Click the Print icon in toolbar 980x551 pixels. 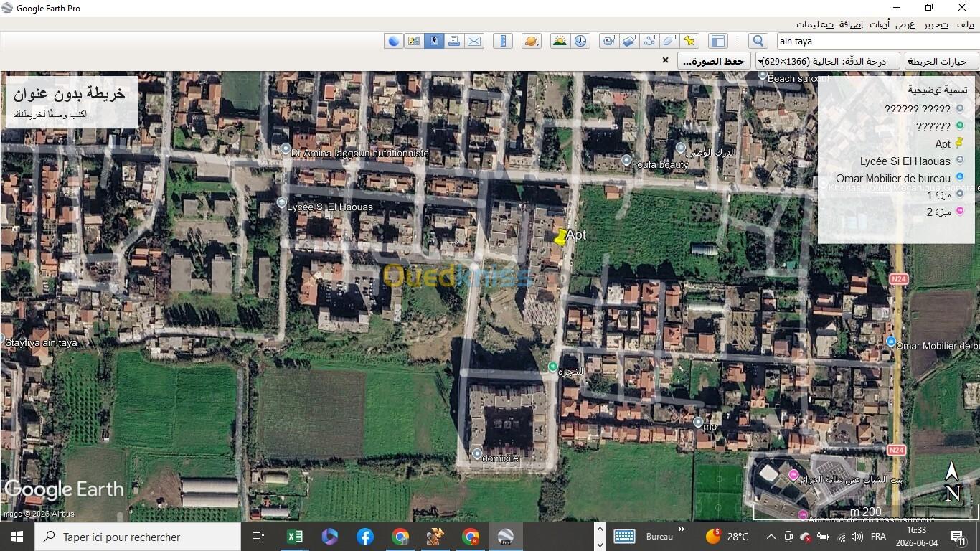click(454, 41)
